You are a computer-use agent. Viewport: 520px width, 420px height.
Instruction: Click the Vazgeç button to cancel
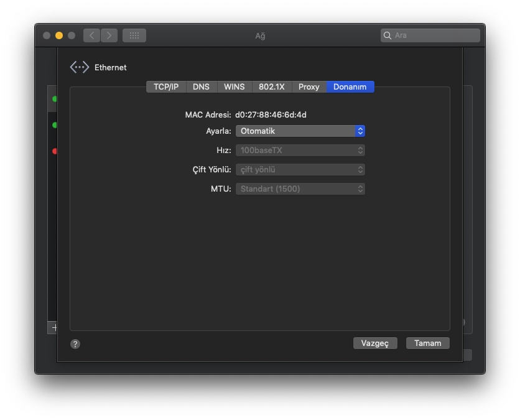pos(375,343)
